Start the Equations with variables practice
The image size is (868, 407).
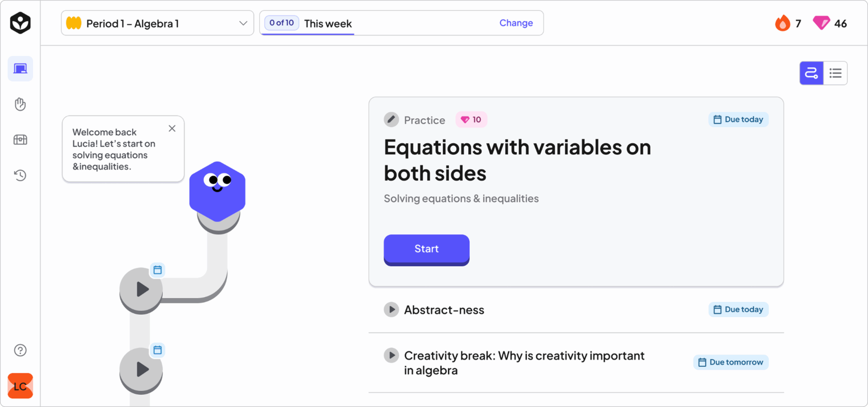click(426, 249)
